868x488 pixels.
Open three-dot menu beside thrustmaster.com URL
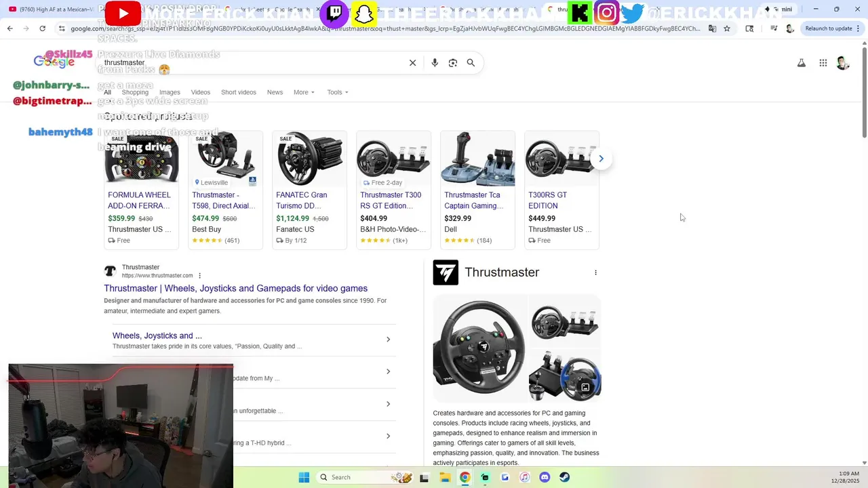tap(199, 276)
